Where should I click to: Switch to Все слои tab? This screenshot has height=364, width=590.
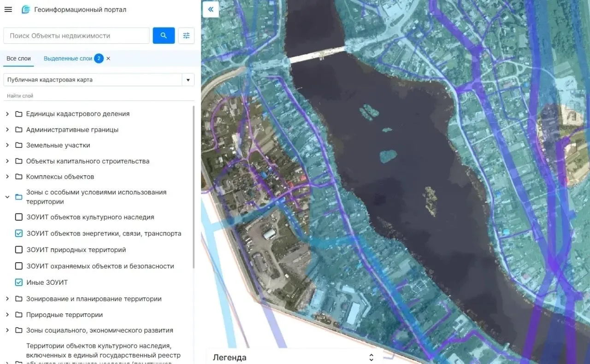19,59
